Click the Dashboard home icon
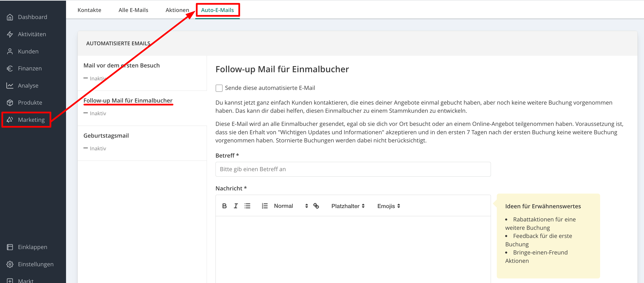This screenshot has width=644, height=283. click(x=10, y=17)
